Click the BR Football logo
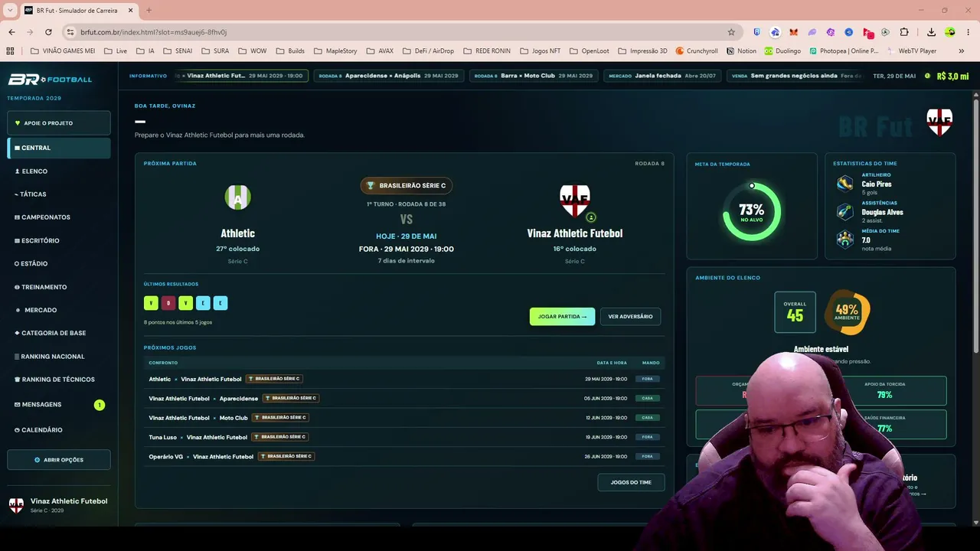Screen dimensions: 980x551 click(x=50, y=80)
